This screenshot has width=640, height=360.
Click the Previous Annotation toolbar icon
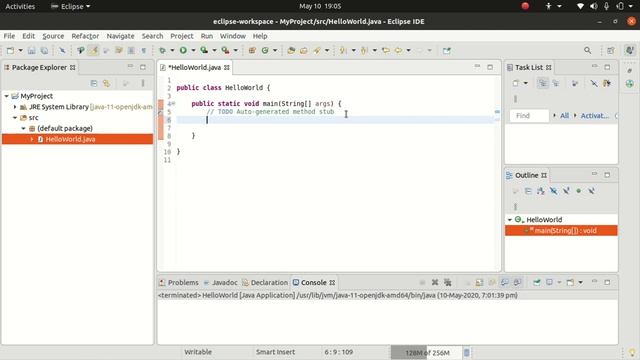364,51
